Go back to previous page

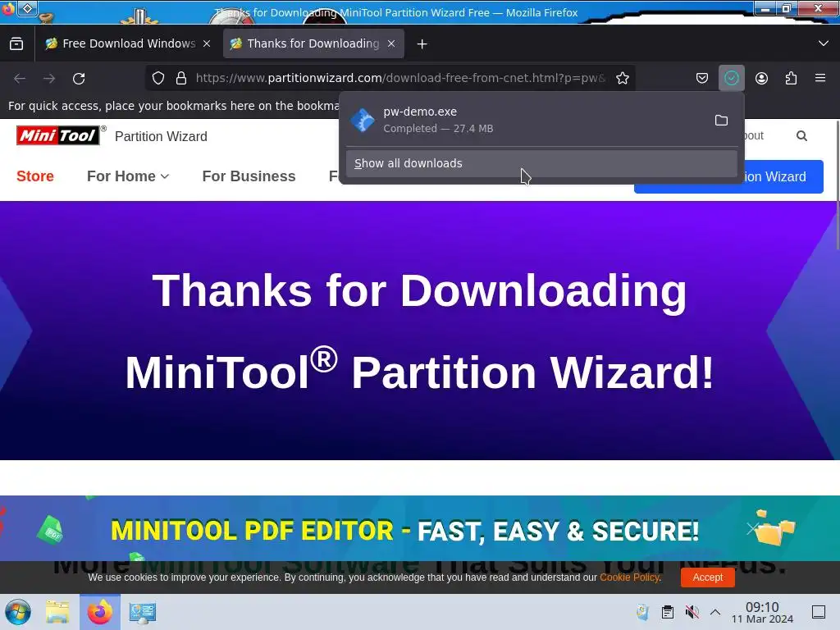pos(20,78)
